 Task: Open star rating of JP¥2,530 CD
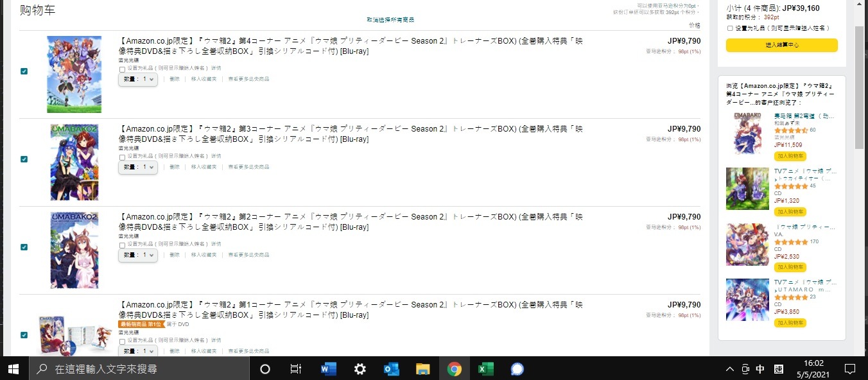tap(791, 242)
